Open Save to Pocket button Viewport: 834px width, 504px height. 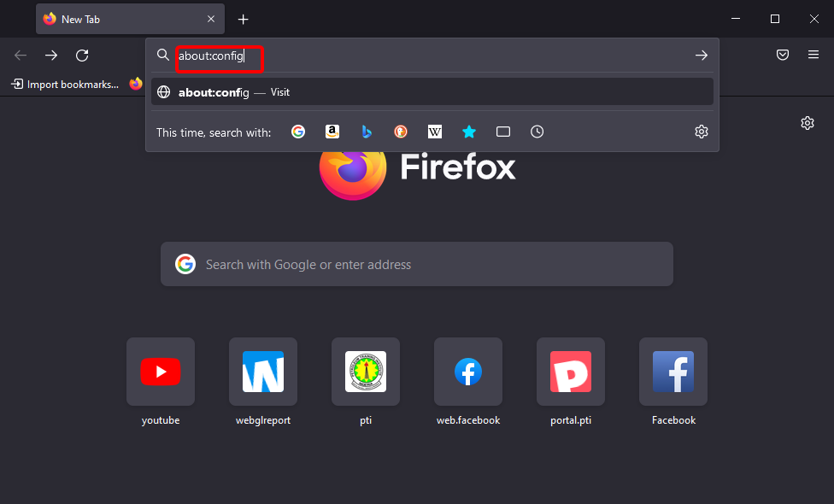pyautogui.click(x=783, y=55)
